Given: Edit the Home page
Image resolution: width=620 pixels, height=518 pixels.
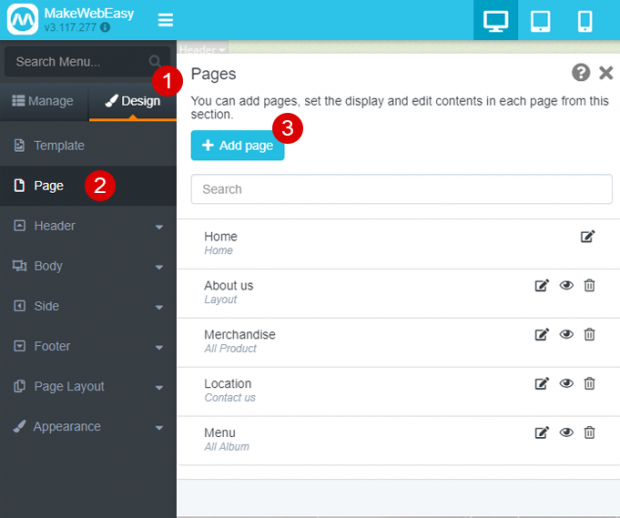Looking at the screenshot, I should click(x=587, y=237).
